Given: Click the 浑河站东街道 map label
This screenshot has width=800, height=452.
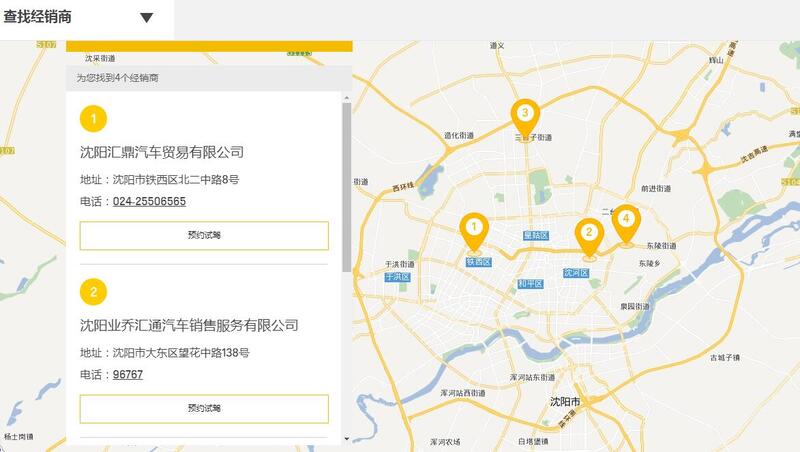Looking at the screenshot, I should coord(532,378).
